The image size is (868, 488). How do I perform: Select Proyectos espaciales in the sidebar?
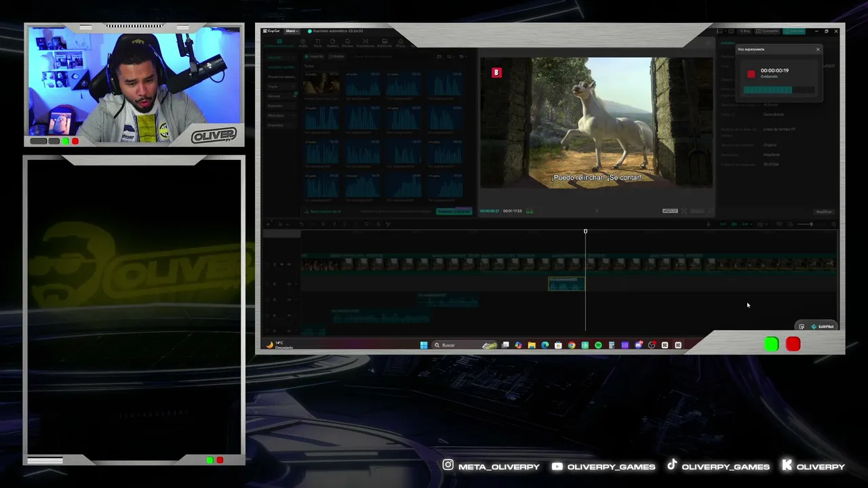[281, 77]
